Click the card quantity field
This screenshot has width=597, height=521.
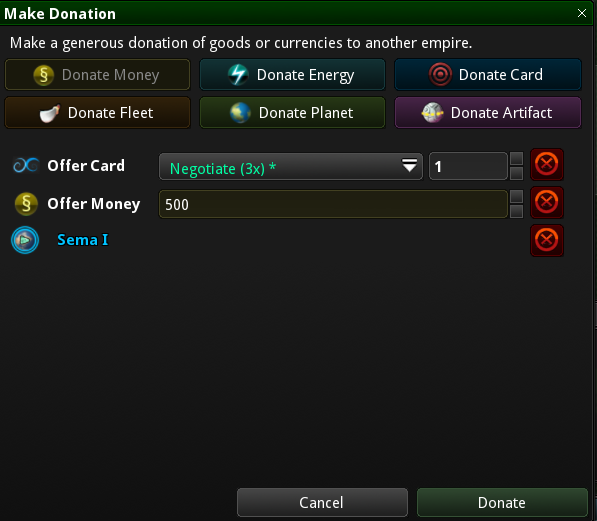click(x=468, y=166)
